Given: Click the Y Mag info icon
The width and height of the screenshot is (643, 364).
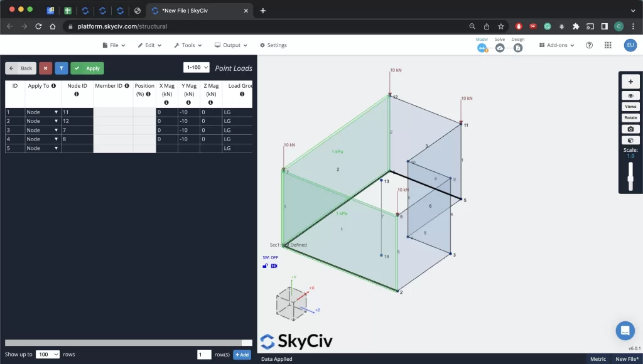Looking at the screenshot, I should click(x=188, y=102).
